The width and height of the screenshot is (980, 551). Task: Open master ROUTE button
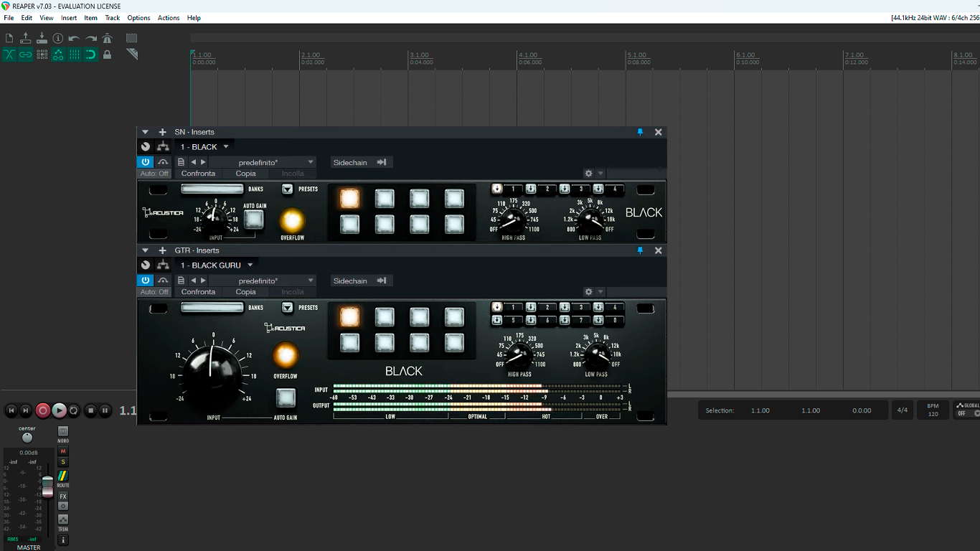point(63,476)
